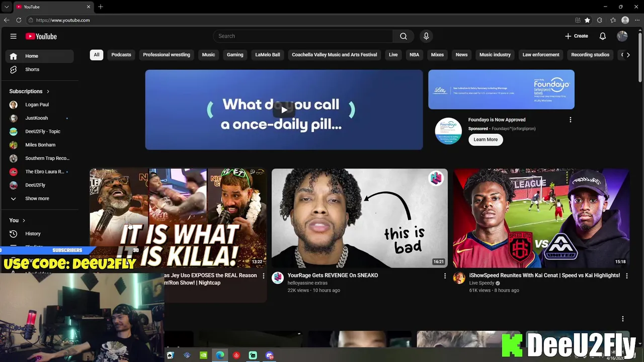Click the YouTube logo
644x362 pixels.
pyautogui.click(x=41, y=36)
